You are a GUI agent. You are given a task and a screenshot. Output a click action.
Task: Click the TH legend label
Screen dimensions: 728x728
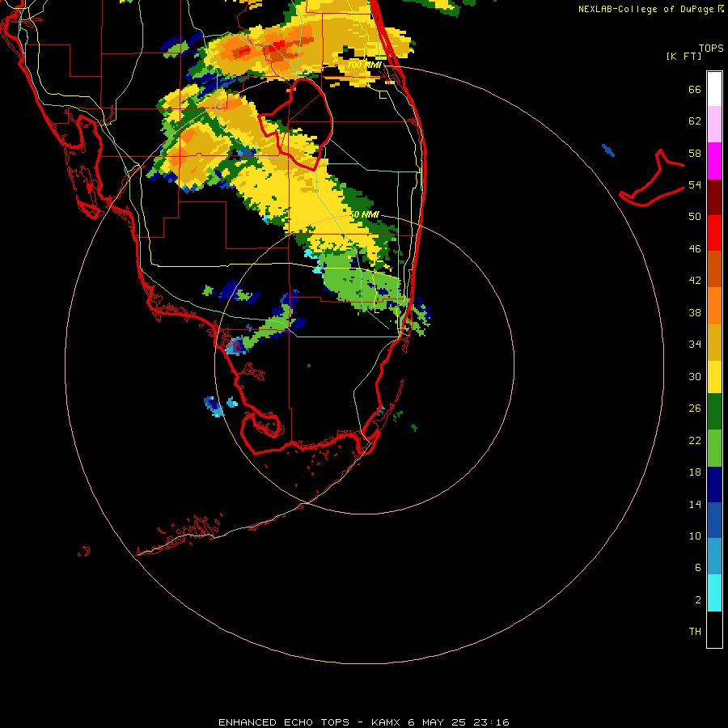695,631
